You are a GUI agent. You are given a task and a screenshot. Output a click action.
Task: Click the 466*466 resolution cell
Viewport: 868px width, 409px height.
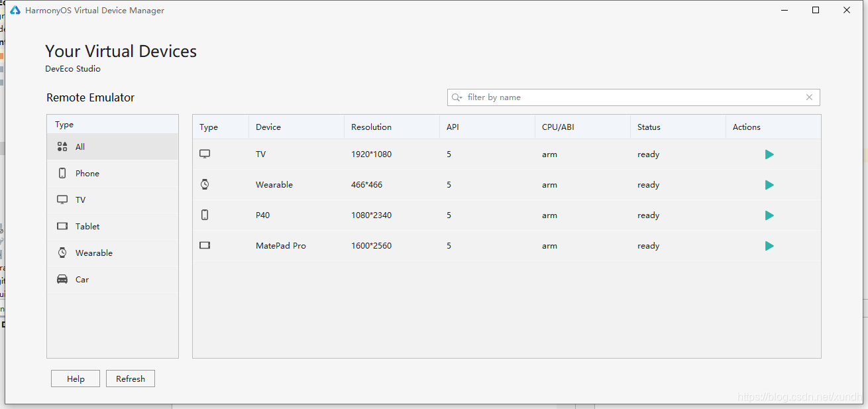366,185
